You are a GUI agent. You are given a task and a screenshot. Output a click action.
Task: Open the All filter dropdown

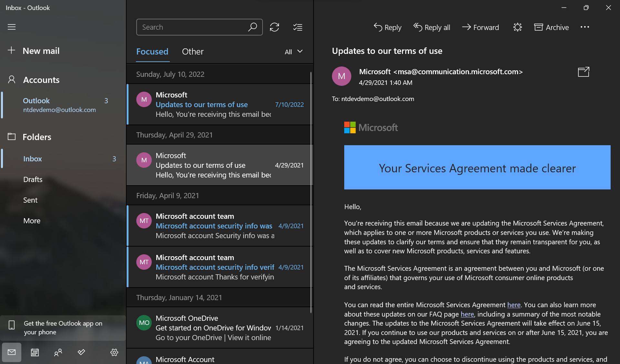293,52
